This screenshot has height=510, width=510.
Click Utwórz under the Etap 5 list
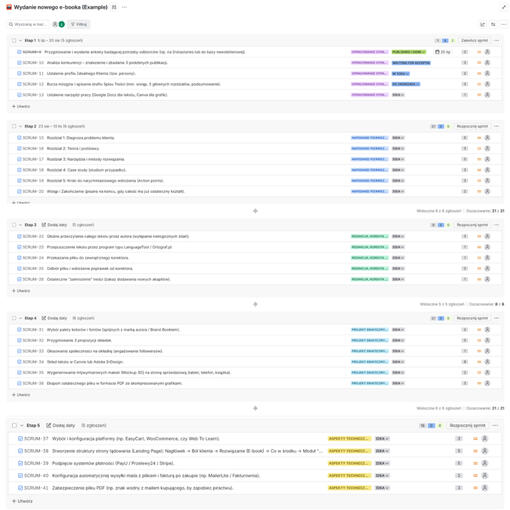(22, 501)
